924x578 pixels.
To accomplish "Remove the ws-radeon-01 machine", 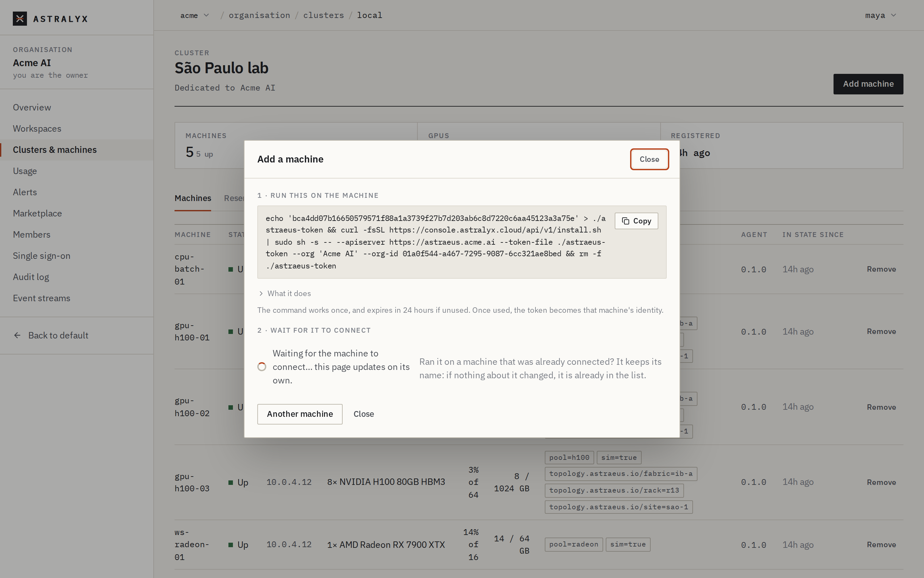I will tap(881, 545).
